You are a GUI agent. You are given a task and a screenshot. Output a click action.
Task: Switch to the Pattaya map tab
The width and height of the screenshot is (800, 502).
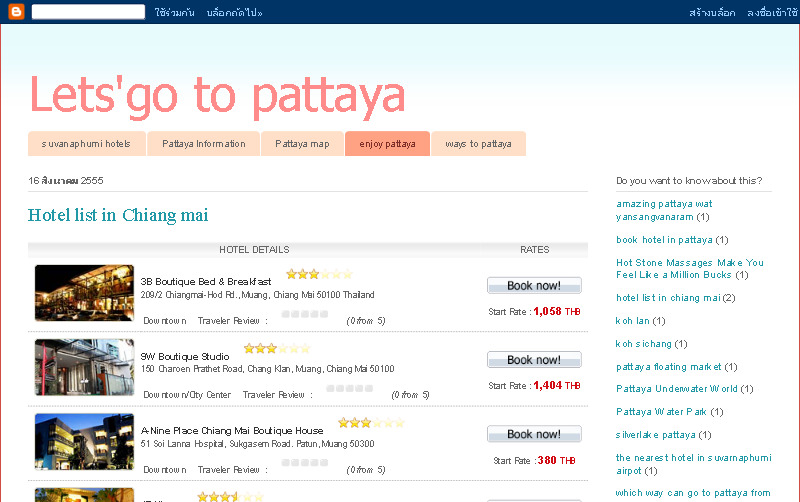tap(302, 144)
